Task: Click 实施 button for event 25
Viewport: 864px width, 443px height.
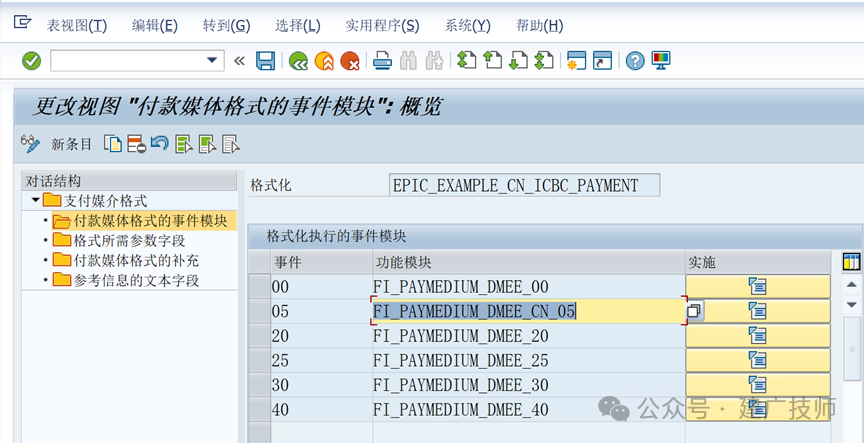Action: [x=758, y=360]
